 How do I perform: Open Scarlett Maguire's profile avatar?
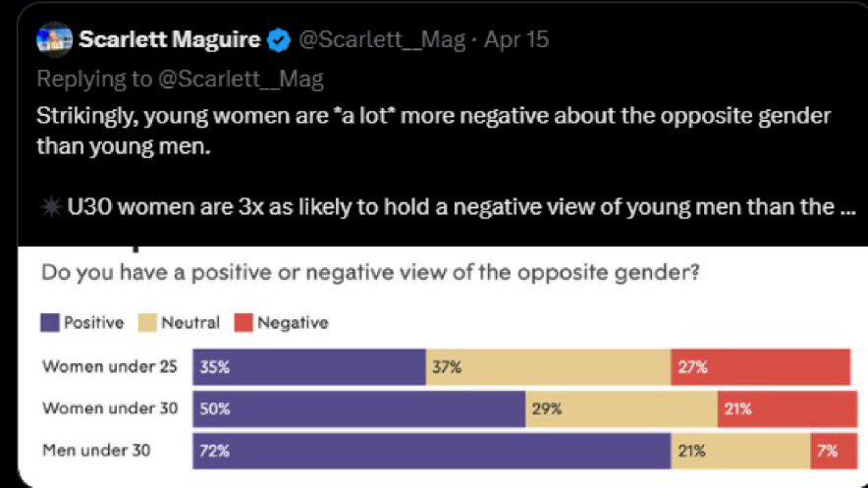[54, 39]
